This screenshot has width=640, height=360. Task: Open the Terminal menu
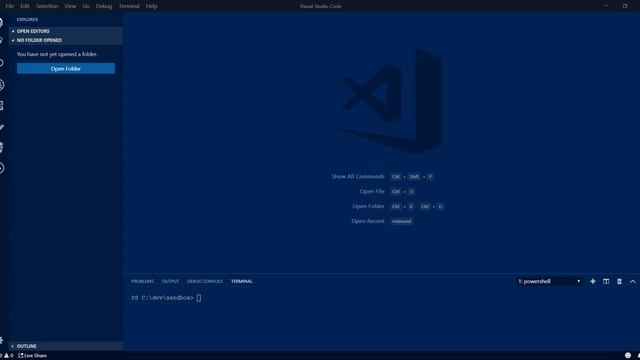pos(129,6)
